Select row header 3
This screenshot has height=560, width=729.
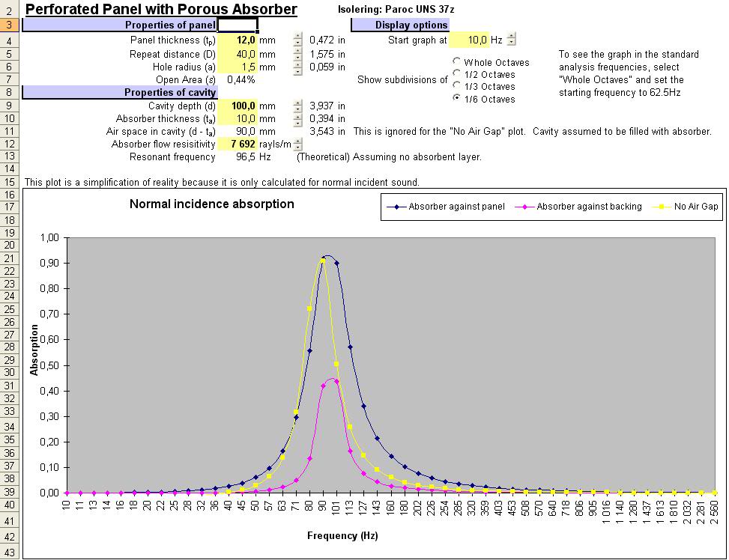(9, 25)
